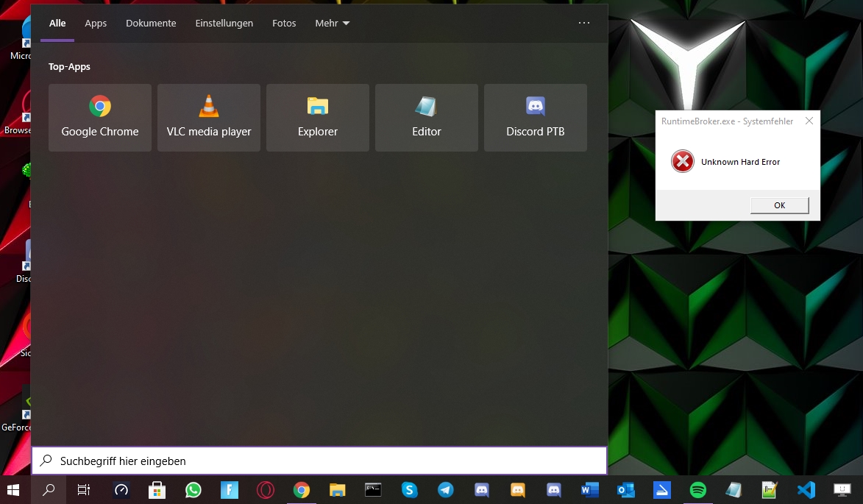Open Microsoft Store from the taskbar
Image resolution: width=863 pixels, height=504 pixels.
pos(157,490)
